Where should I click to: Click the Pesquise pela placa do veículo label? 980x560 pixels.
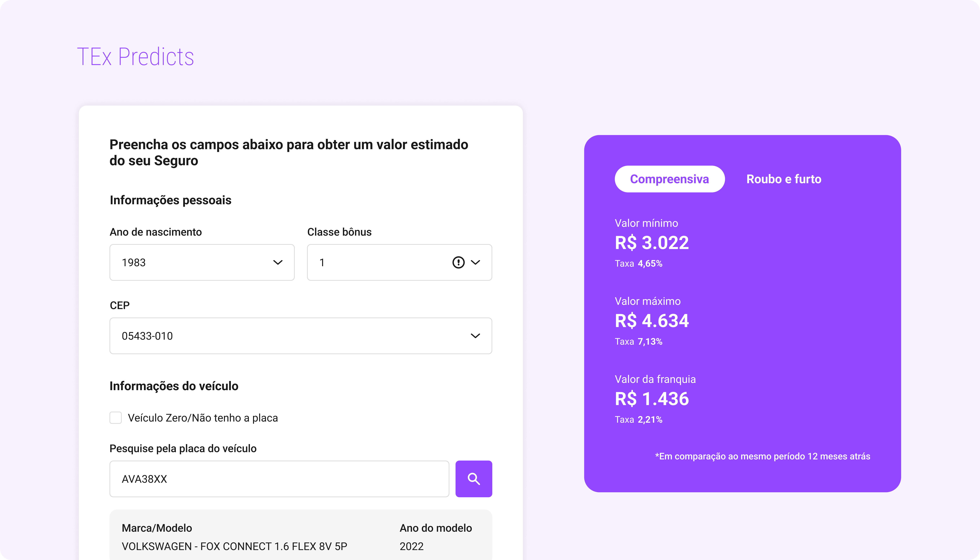(x=183, y=448)
